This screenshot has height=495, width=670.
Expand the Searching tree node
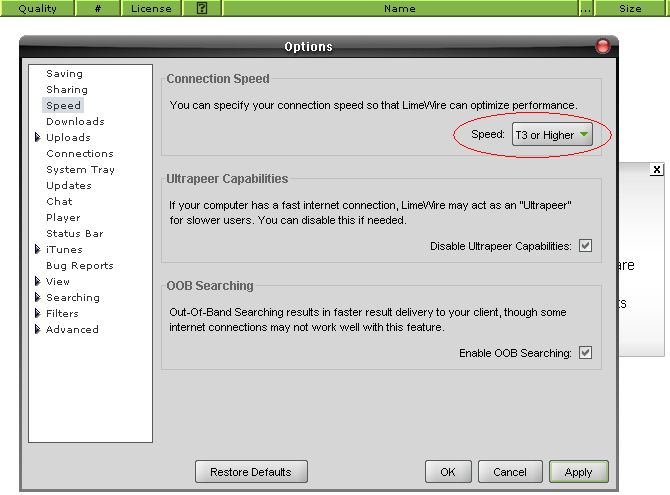38,298
